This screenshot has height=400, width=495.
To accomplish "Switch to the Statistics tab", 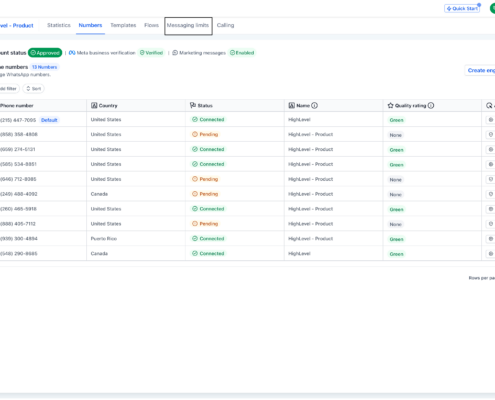I will click(59, 25).
